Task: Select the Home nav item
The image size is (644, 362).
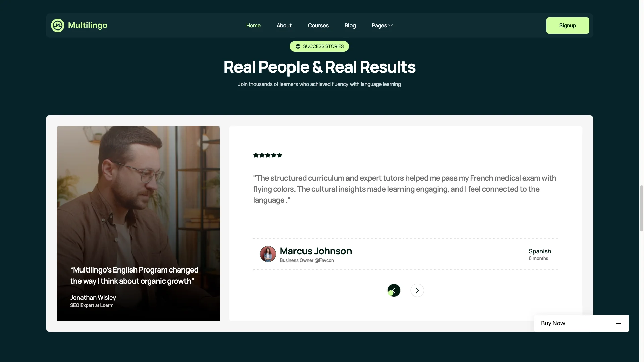Action: (253, 25)
